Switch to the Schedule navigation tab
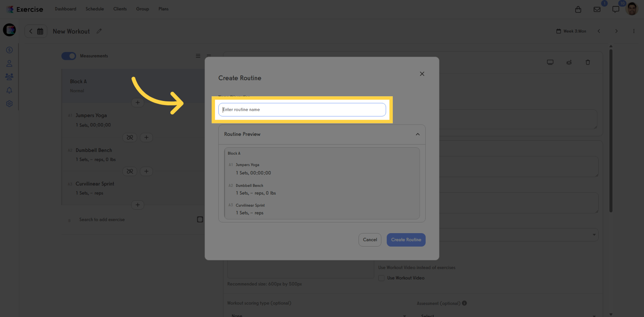The height and width of the screenshot is (317, 644). (x=94, y=8)
